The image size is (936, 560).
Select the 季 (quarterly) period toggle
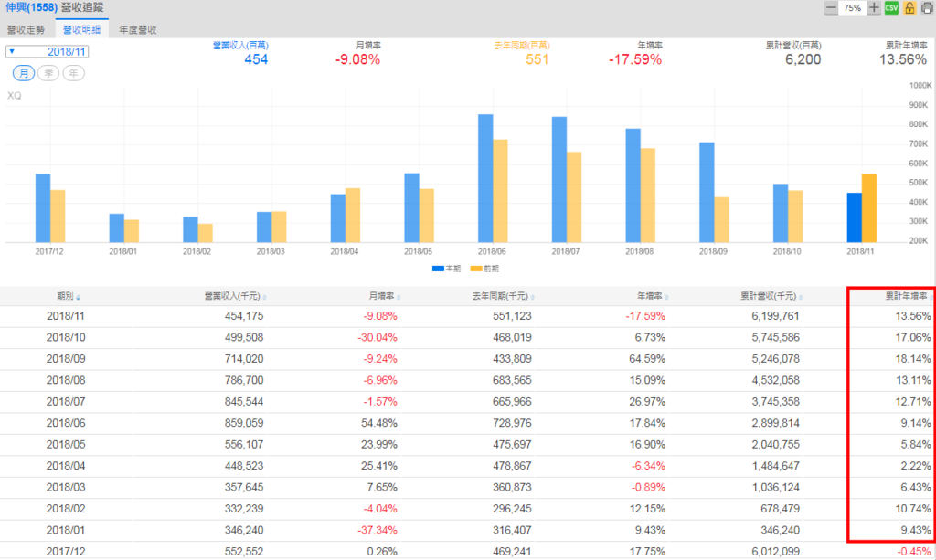pos(48,73)
